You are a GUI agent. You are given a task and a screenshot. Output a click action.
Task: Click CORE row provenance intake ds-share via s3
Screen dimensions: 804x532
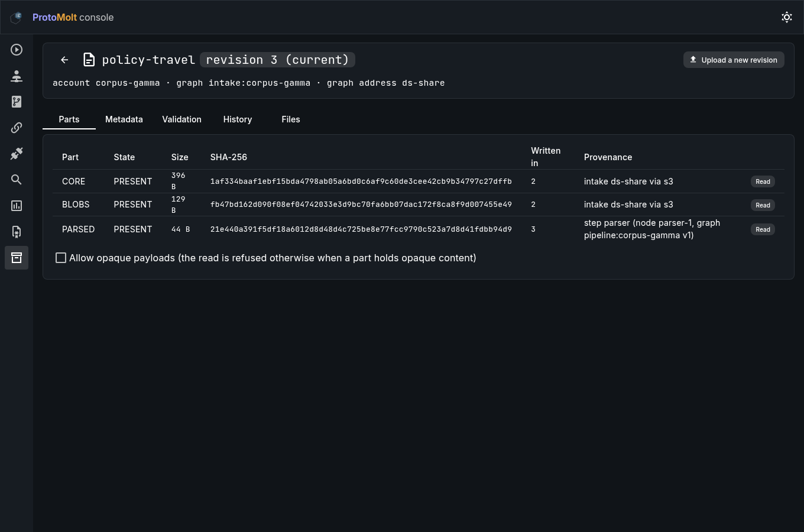pos(628,181)
